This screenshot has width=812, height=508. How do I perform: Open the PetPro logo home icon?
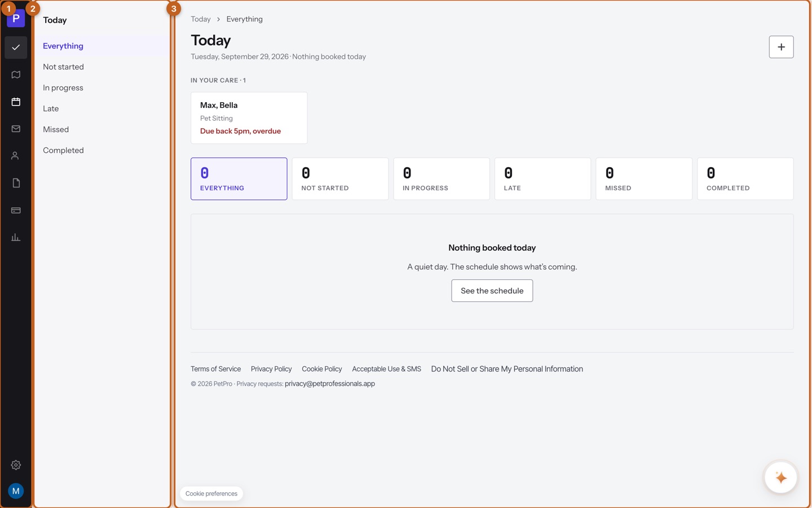click(x=16, y=18)
